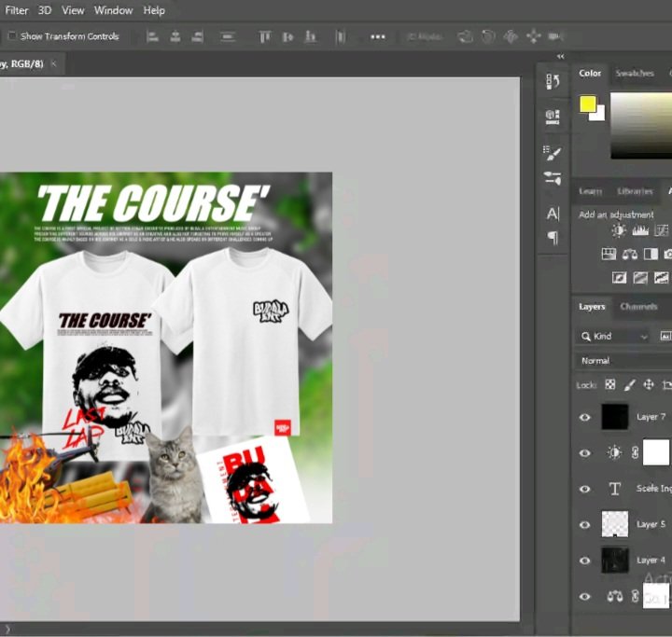Toggle lock transparent pixels
The width and height of the screenshot is (672, 637).
click(x=609, y=384)
